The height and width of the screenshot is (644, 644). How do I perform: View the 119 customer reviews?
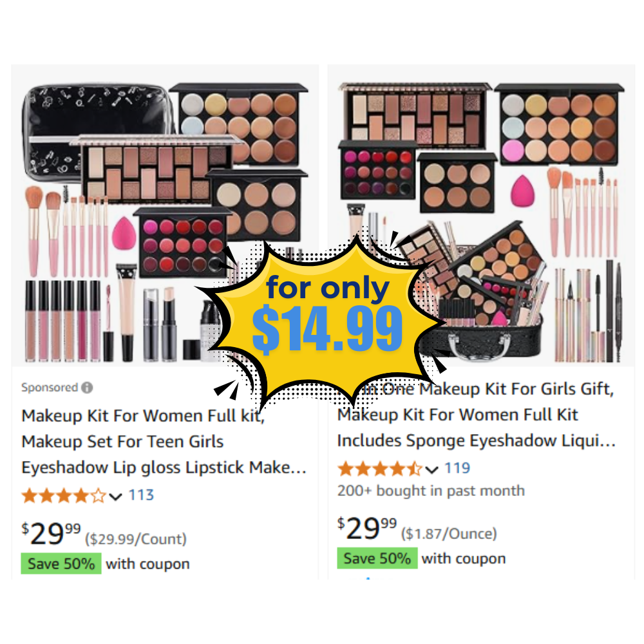pyautogui.click(x=457, y=468)
